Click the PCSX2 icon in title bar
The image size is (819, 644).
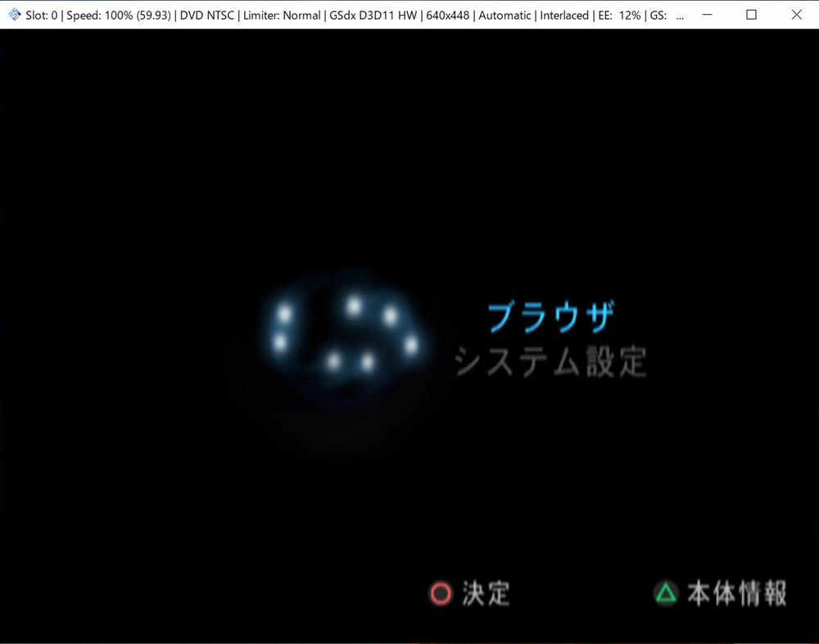coord(15,15)
